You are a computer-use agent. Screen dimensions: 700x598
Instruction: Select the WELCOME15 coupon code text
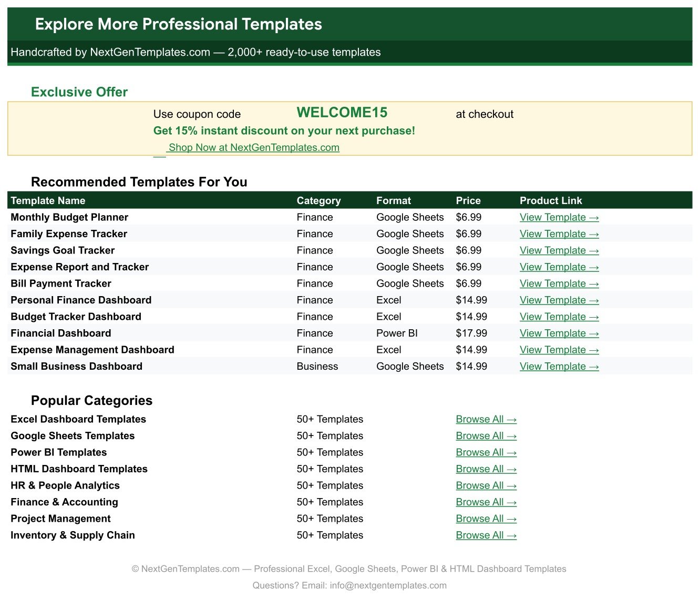click(342, 113)
